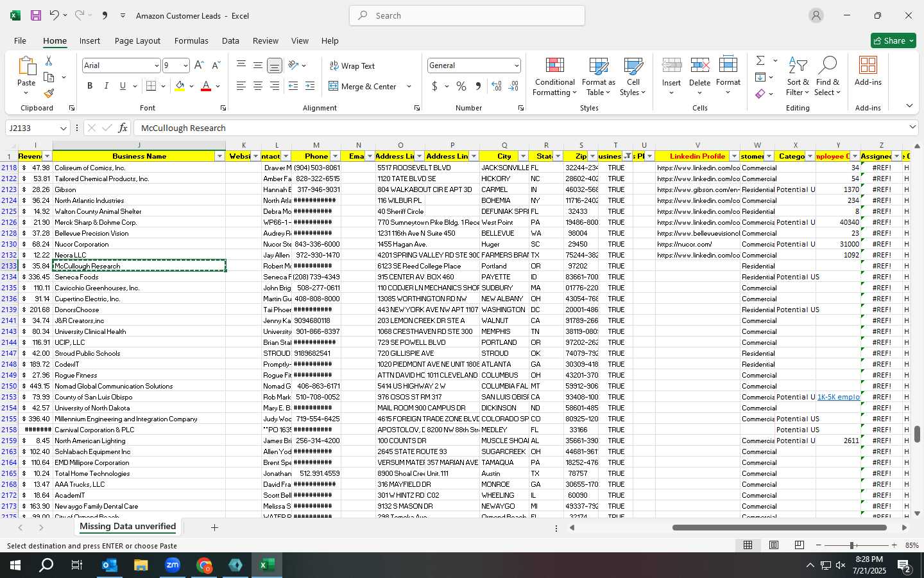Click the Undo arrow icon

pyautogui.click(x=54, y=15)
